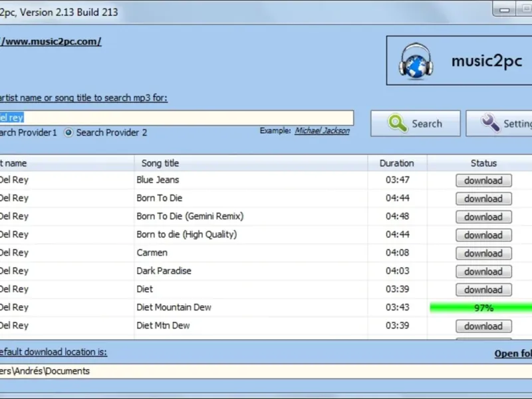Sort results by Status column header
This screenshot has width=532, height=399.
pos(483,163)
